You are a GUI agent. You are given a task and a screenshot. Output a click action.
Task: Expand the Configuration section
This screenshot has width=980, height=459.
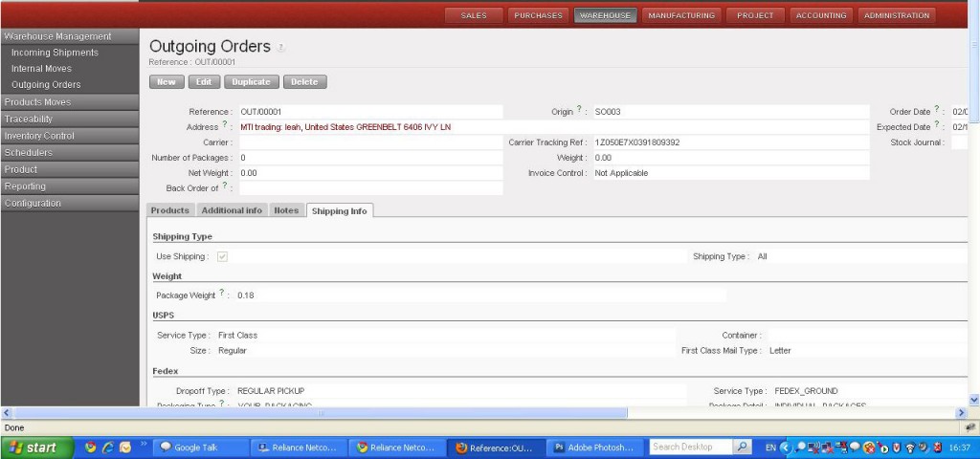[x=69, y=203]
